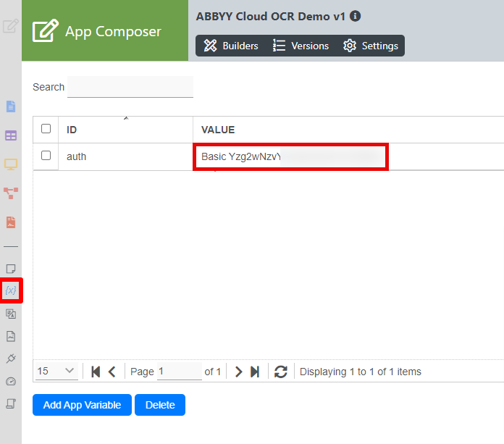The height and width of the screenshot is (444, 504).
Task: Click the Page number input field
Action: pyautogui.click(x=180, y=372)
